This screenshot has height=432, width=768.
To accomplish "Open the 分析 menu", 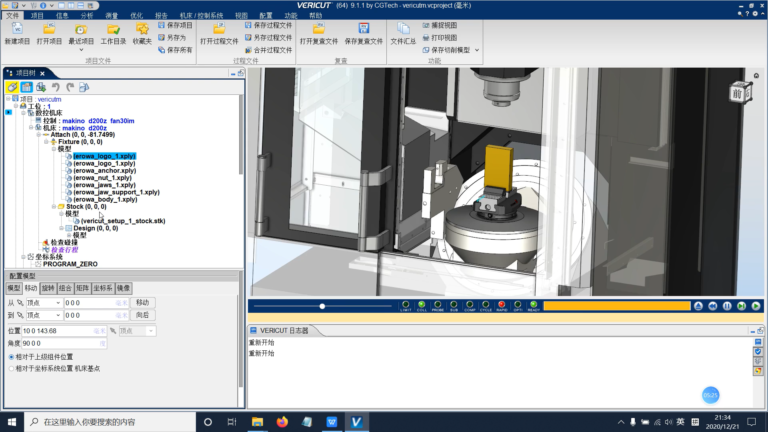I will tap(87, 16).
